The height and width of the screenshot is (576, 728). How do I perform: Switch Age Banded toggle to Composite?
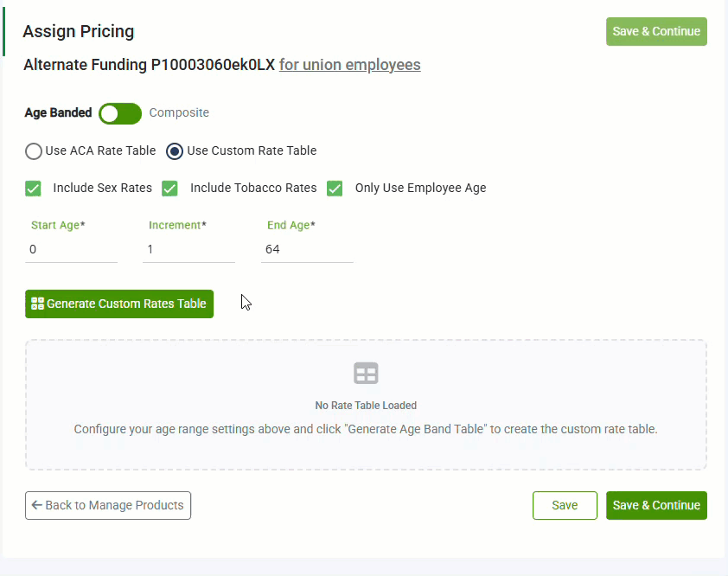coord(119,113)
